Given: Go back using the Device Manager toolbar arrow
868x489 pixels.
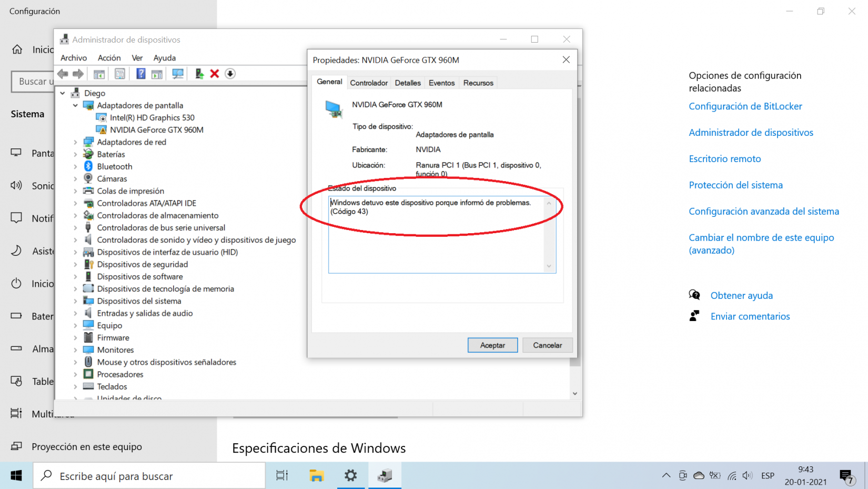Looking at the screenshot, I should pos(63,74).
